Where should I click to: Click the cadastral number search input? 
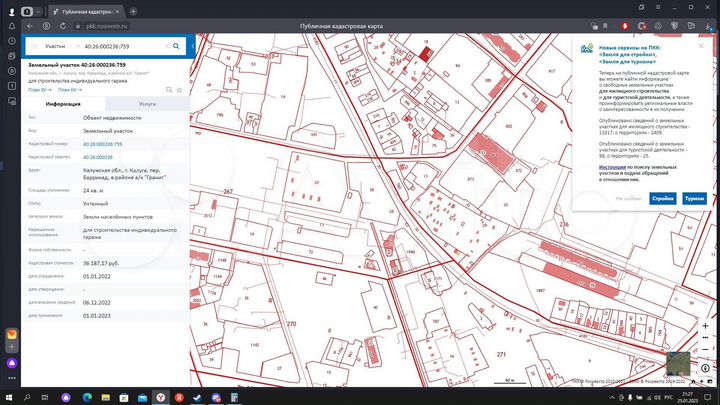coord(122,46)
